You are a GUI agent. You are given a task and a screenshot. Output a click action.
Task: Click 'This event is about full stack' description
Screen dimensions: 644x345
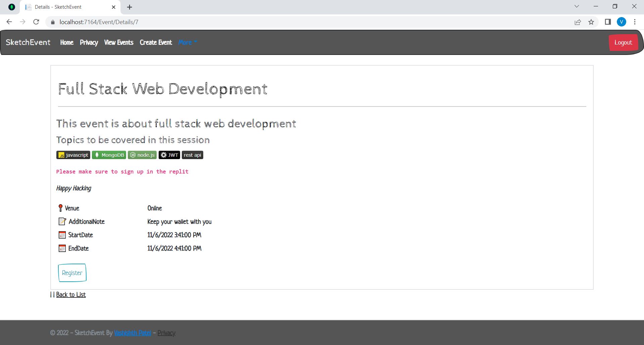click(176, 124)
